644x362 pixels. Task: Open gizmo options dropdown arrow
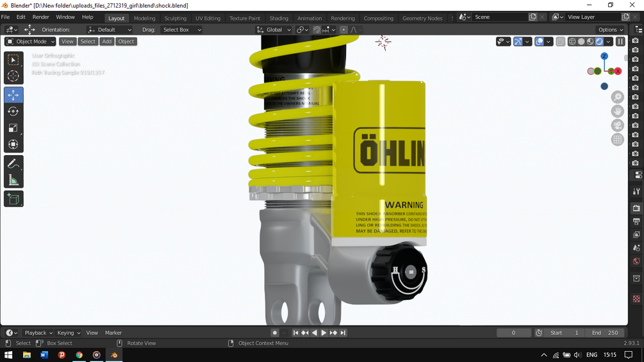[527, 42]
